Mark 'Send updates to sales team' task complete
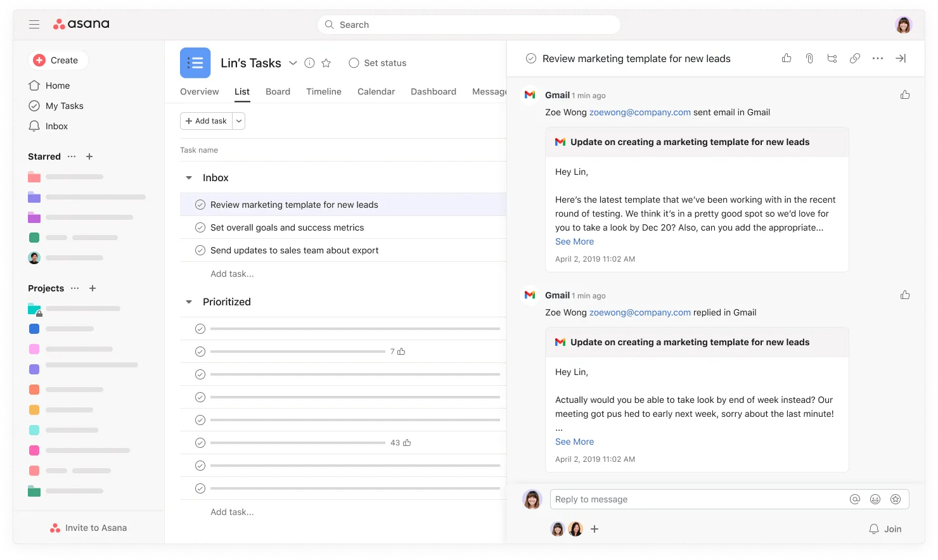The image size is (938, 560). coord(200,250)
